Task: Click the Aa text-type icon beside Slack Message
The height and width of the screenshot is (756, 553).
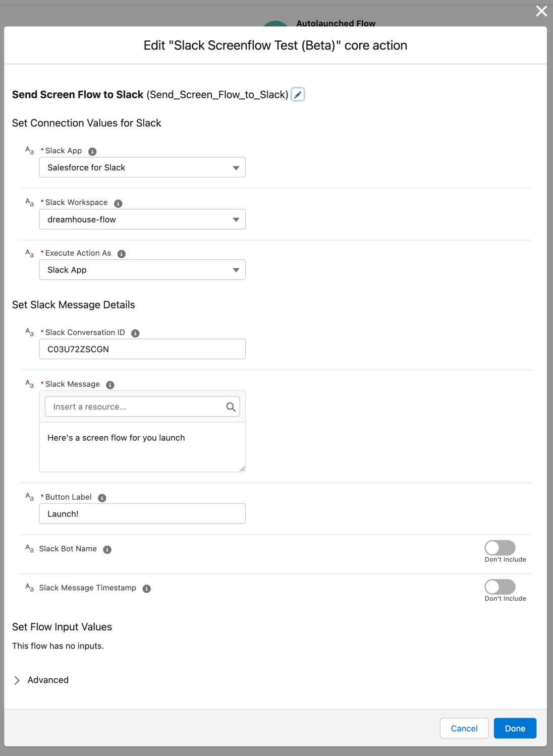Action: (29, 383)
